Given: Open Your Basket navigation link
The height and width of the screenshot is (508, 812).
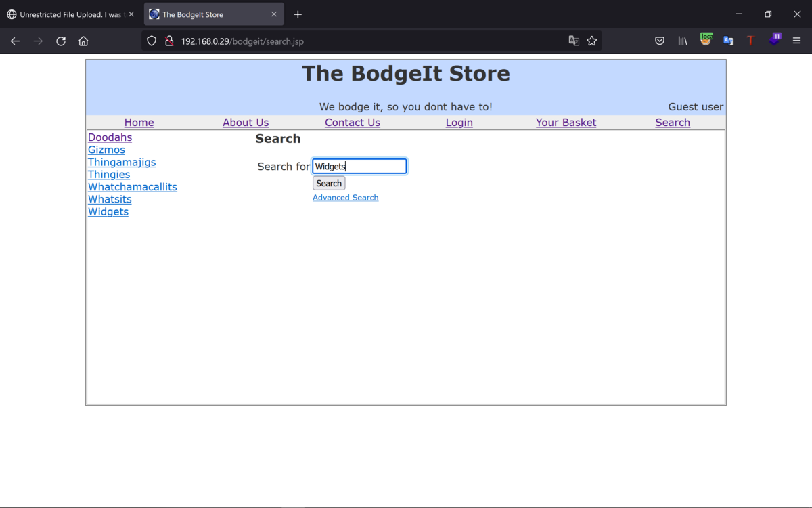Looking at the screenshot, I should click(566, 123).
